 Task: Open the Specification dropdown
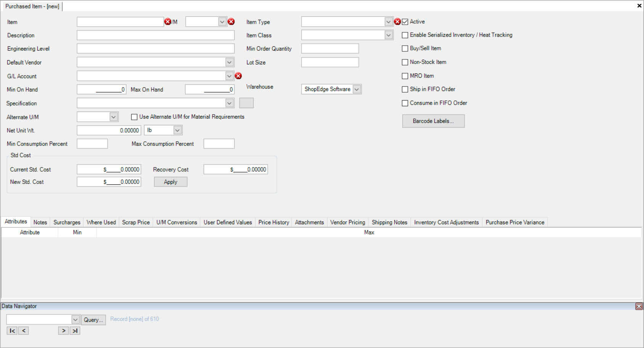pyautogui.click(x=229, y=103)
